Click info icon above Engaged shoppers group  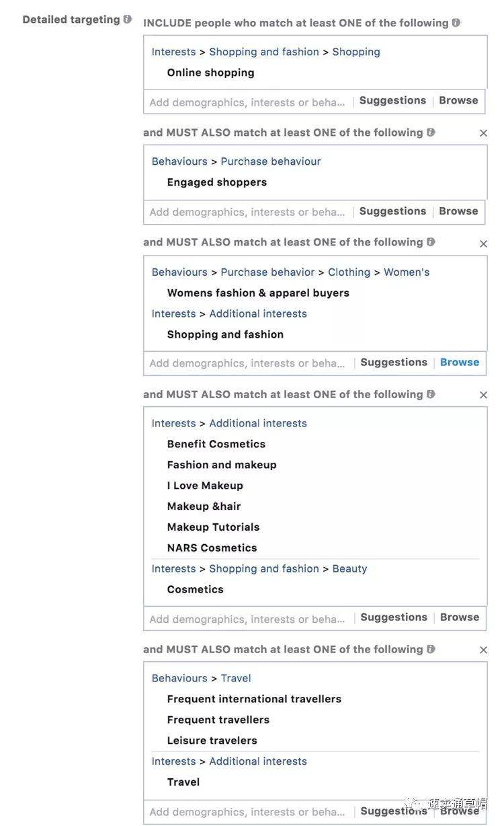(431, 133)
